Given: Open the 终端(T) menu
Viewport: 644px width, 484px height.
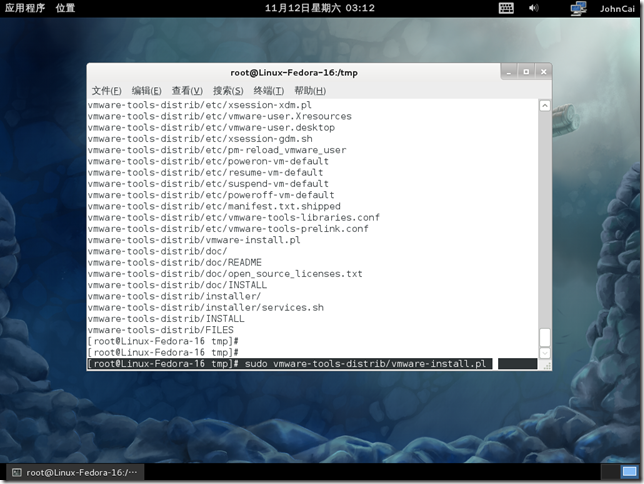Looking at the screenshot, I should (269, 90).
